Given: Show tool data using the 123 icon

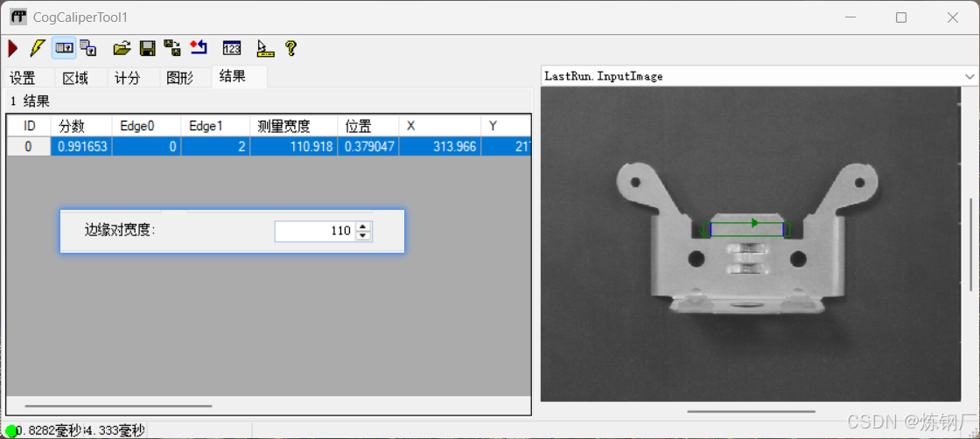Looking at the screenshot, I should (232, 48).
